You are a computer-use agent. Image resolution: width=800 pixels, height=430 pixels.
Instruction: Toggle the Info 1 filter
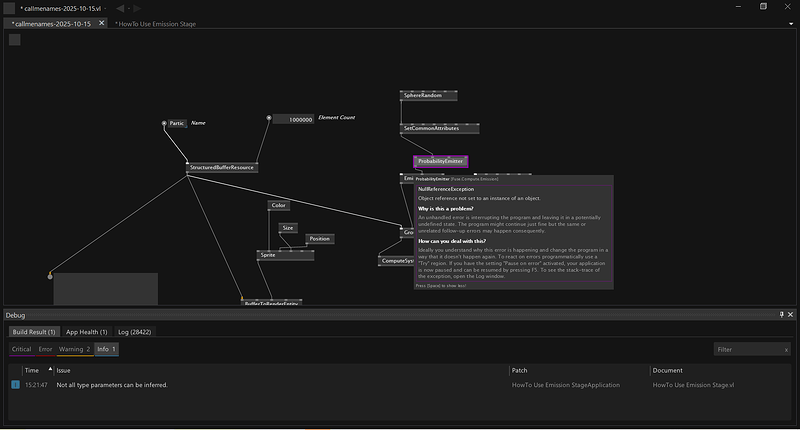coord(106,349)
